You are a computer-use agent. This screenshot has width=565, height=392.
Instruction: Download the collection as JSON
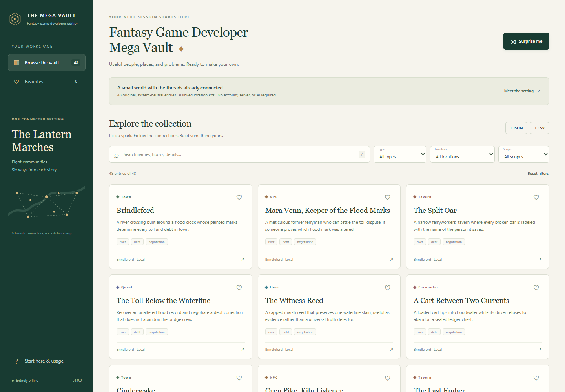516,128
